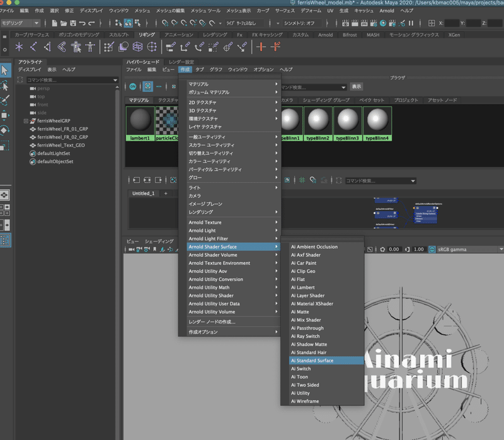Add a new tab with the plus button
This screenshot has height=440, width=504.
click(x=166, y=194)
